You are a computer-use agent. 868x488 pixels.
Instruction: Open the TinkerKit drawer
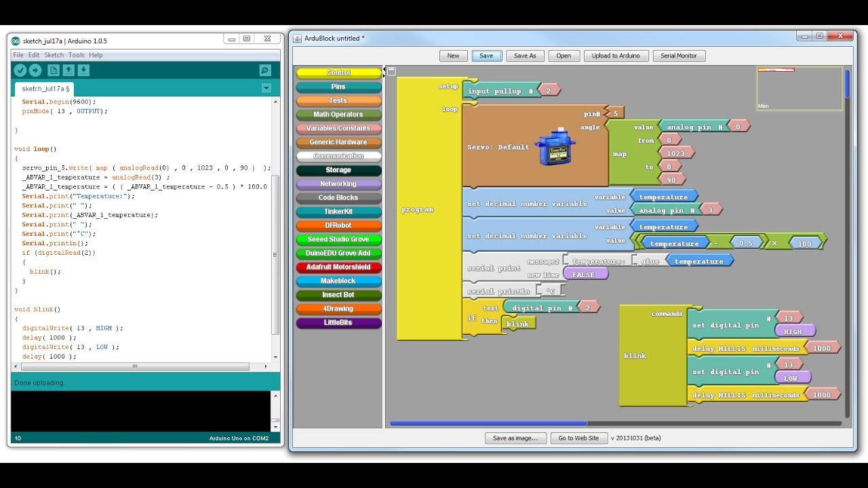[x=338, y=211]
